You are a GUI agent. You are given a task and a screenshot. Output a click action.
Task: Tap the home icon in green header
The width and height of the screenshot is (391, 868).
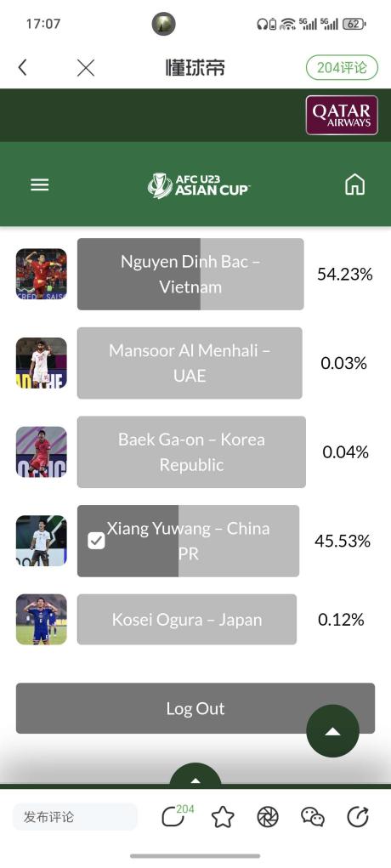click(x=355, y=184)
